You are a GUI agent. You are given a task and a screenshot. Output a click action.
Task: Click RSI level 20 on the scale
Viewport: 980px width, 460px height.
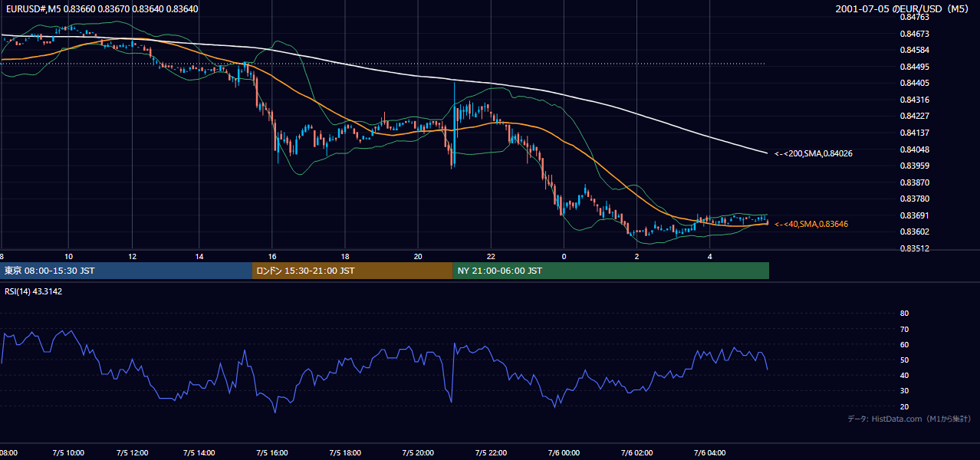[904, 406]
